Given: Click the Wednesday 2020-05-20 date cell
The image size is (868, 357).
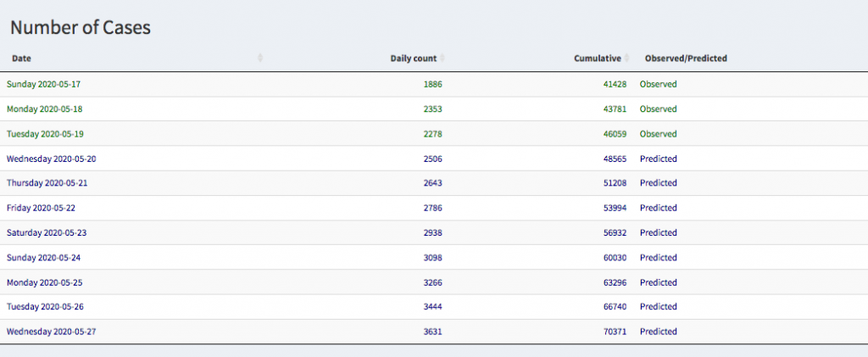Looking at the screenshot, I should click(51, 159).
